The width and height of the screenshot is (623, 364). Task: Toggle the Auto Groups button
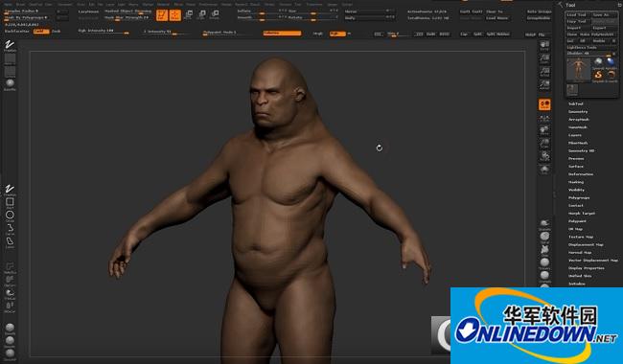pos(539,11)
